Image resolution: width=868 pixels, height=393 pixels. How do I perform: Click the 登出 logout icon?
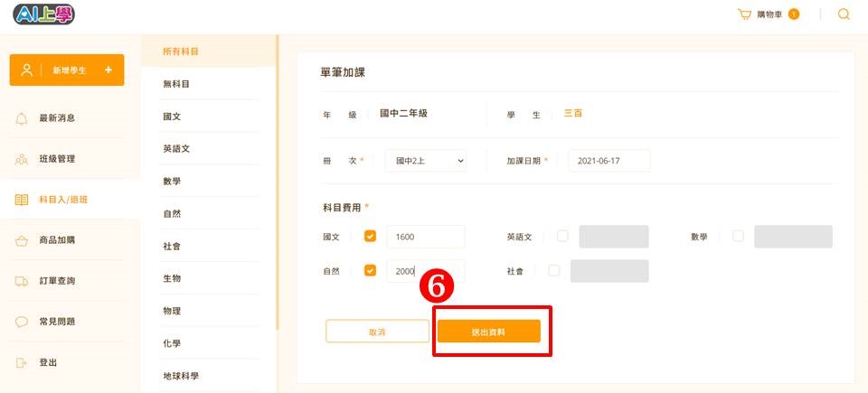coord(21,362)
